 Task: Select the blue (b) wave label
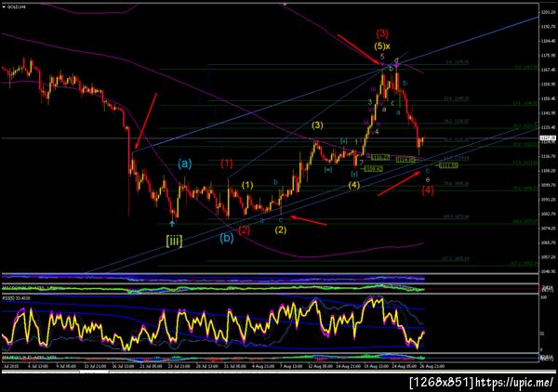(x=227, y=238)
